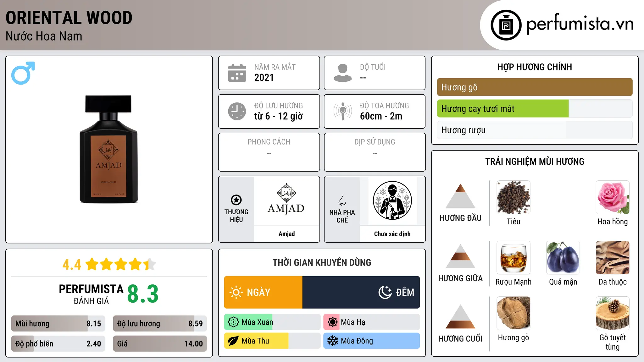
Task: Click the sillage radiating person icon
Action: 343,111
